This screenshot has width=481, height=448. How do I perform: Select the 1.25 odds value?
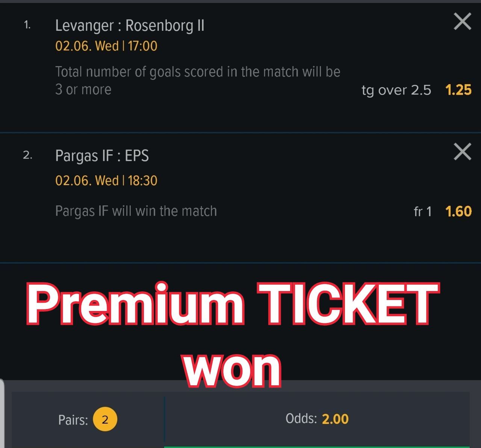coord(458,90)
